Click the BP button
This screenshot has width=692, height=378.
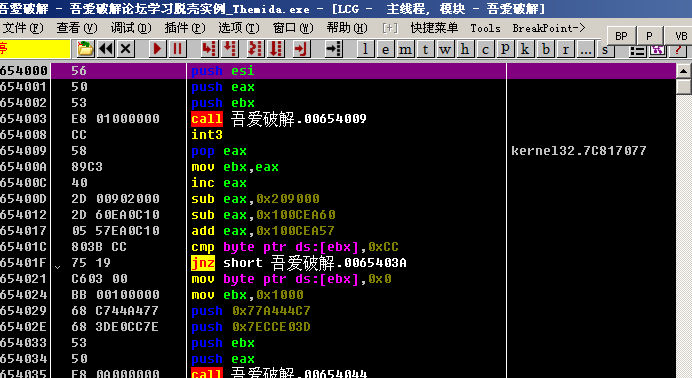pyautogui.click(x=621, y=36)
